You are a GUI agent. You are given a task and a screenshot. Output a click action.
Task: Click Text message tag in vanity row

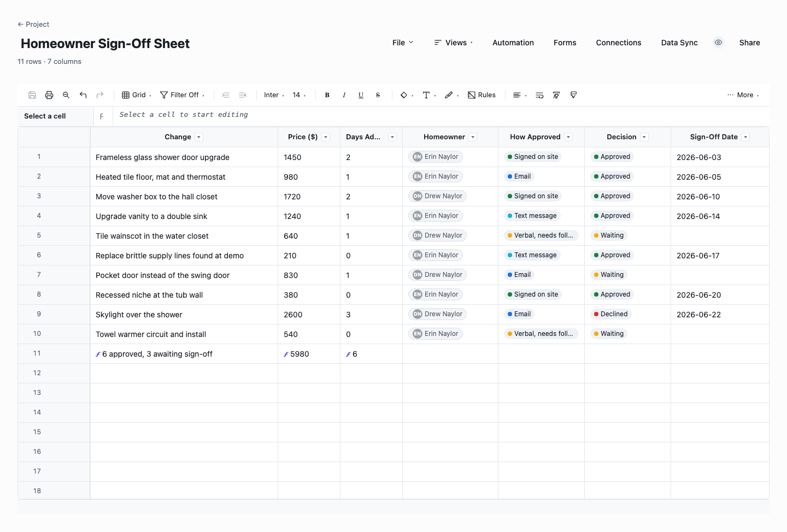pos(532,216)
